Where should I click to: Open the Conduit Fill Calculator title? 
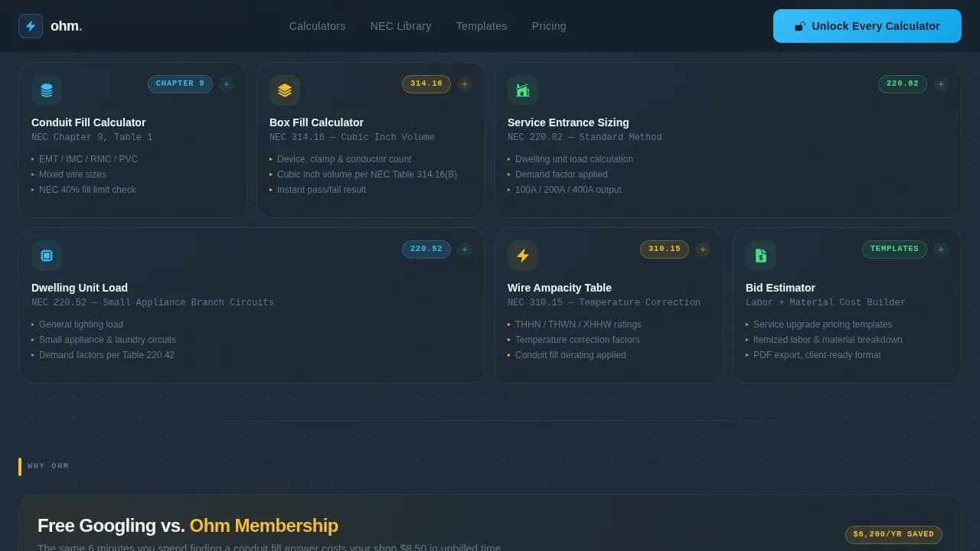(x=88, y=122)
